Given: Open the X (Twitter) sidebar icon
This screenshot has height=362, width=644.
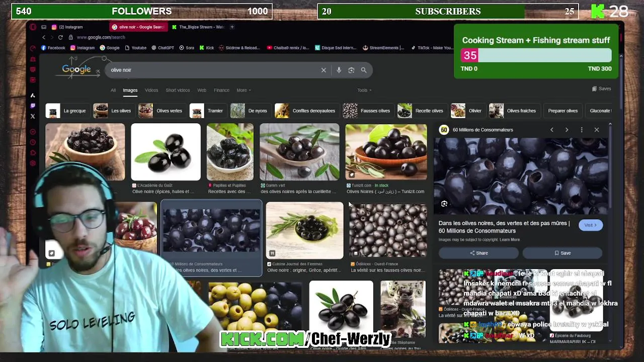Looking at the screenshot, I should pos(33,117).
